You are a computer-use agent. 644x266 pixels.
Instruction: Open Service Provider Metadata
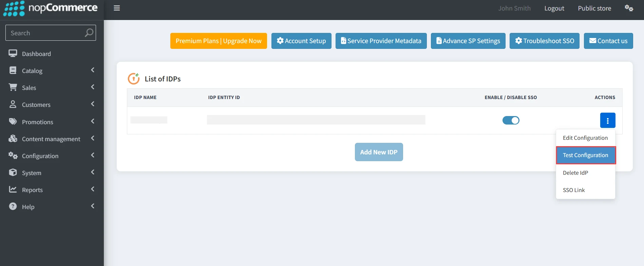tap(381, 41)
